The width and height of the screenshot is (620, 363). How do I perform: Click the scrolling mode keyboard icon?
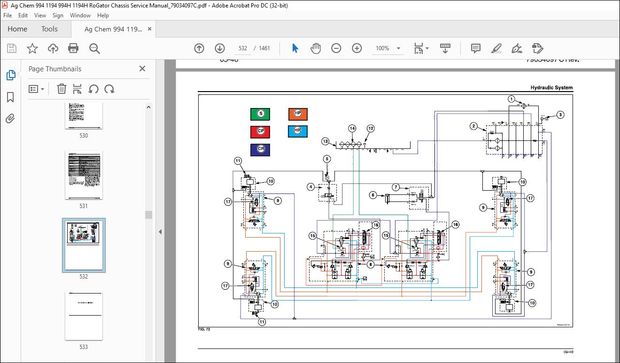tap(445, 48)
